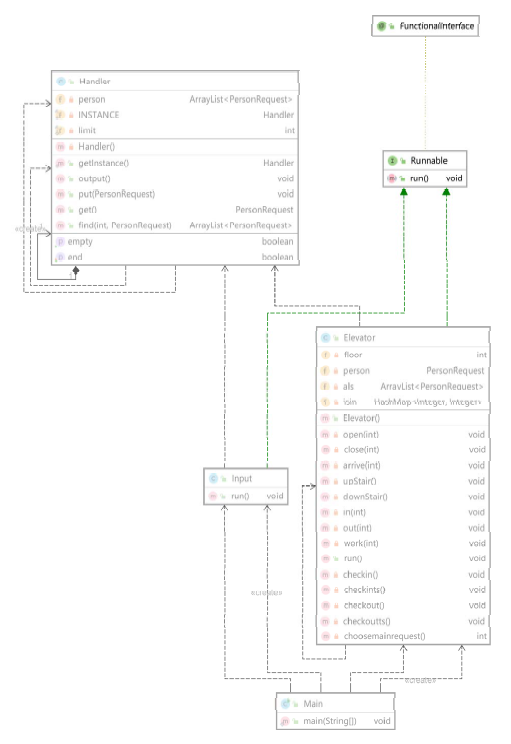The image size is (511, 744).
Task: Select the person field in Elevator
Action: [403, 371]
